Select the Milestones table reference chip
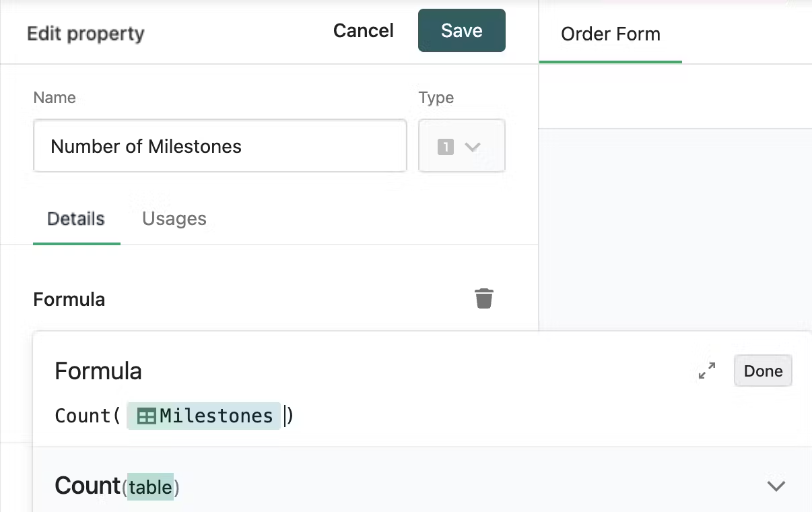Viewport: 812px width, 512px height. tap(203, 416)
